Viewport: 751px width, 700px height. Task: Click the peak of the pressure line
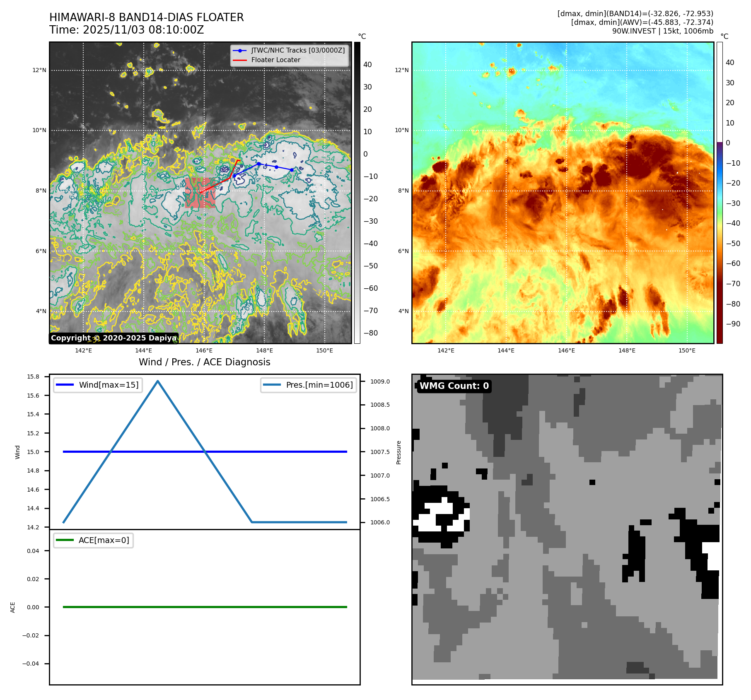(158, 381)
